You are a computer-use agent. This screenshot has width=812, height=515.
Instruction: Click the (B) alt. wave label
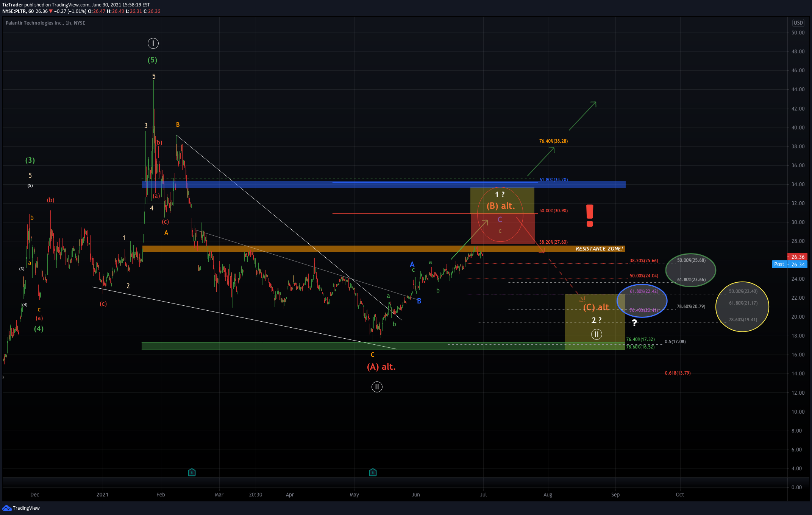501,206
